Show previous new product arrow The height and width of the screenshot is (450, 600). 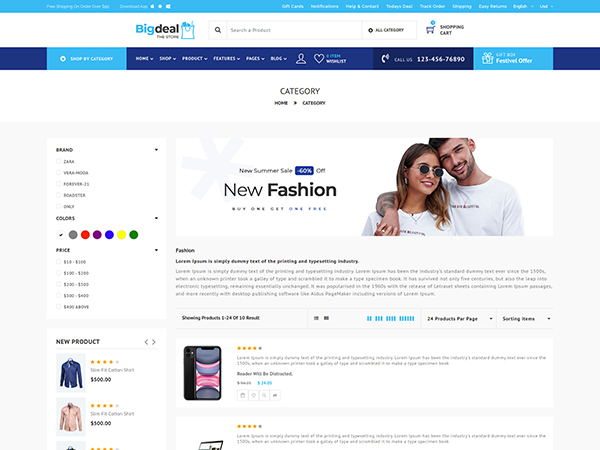[146, 342]
